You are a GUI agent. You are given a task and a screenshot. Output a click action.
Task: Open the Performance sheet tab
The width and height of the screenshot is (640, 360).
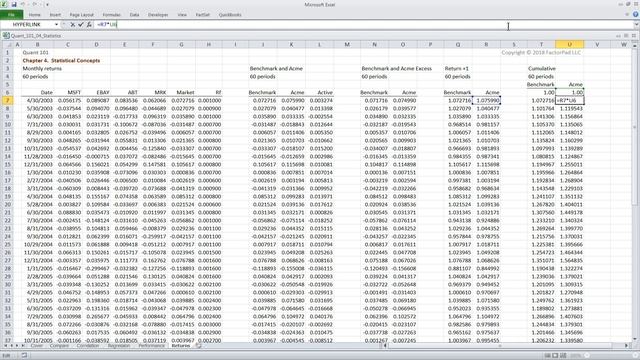pos(151,346)
